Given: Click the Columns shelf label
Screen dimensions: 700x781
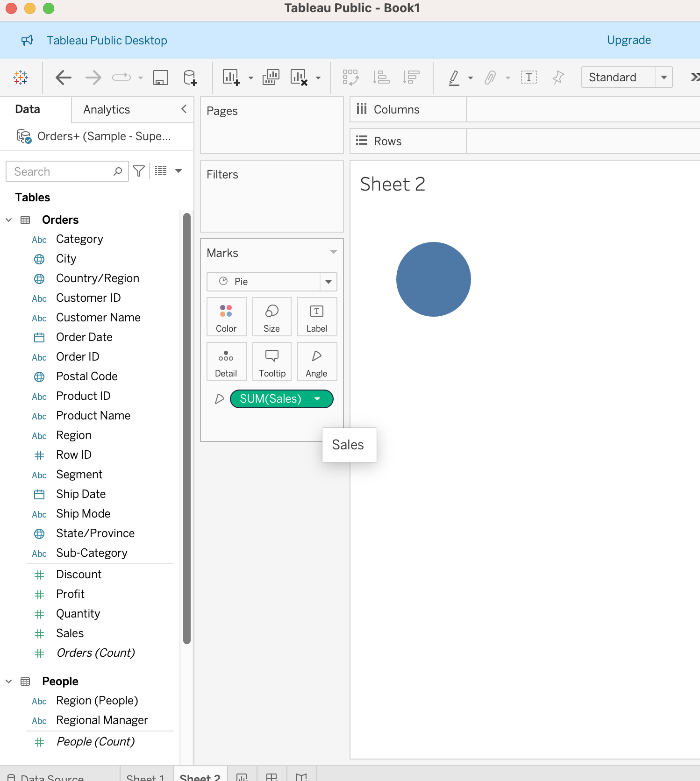Looking at the screenshot, I should pyautogui.click(x=396, y=109).
